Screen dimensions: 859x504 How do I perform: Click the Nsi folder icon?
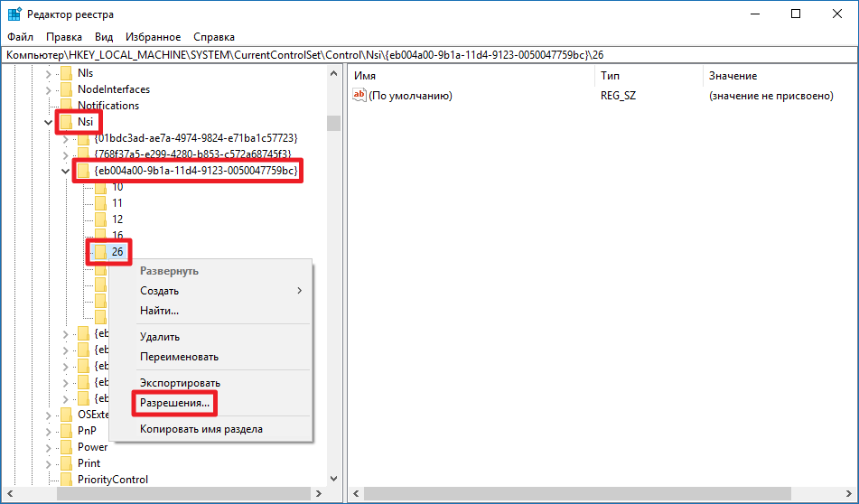pyautogui.click(x=66, y=122)
